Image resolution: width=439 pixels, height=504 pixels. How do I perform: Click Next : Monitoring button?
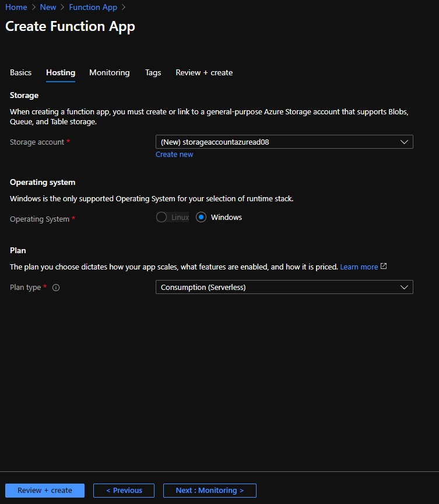coord(210,491)
